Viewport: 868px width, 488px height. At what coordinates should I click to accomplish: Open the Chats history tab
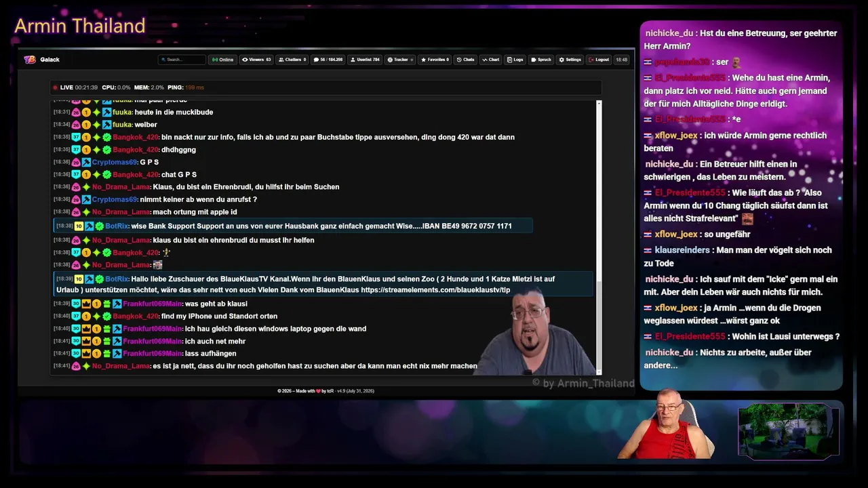(465, 60)
